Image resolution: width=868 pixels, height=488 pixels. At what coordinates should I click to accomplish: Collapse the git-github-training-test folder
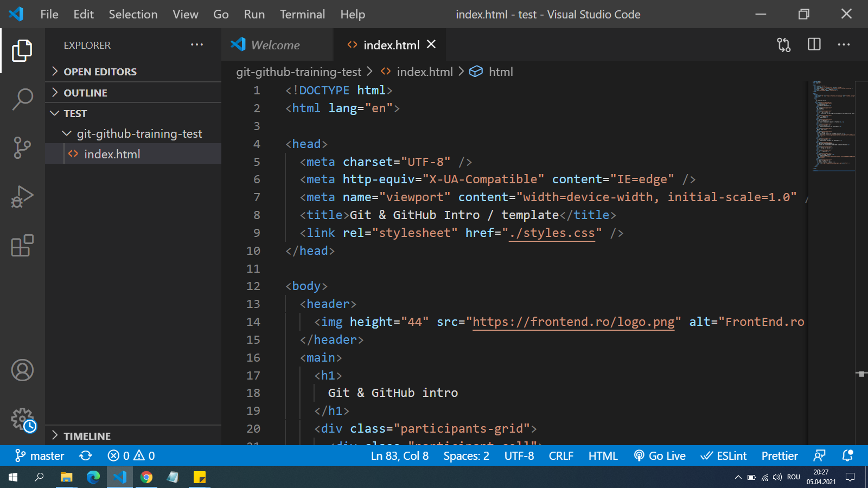(139, 134)
